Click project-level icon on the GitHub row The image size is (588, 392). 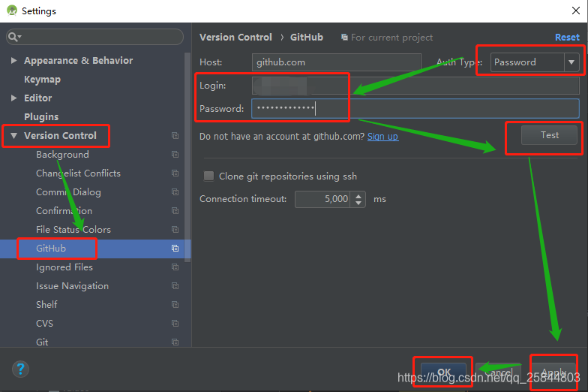tap(175, 248)
